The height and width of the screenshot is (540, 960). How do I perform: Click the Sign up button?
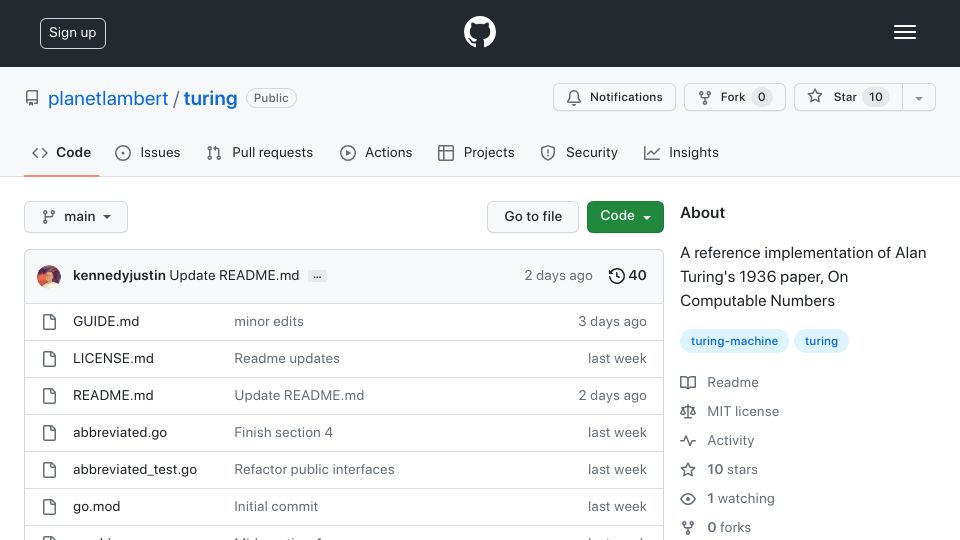[x=73, y=33]
